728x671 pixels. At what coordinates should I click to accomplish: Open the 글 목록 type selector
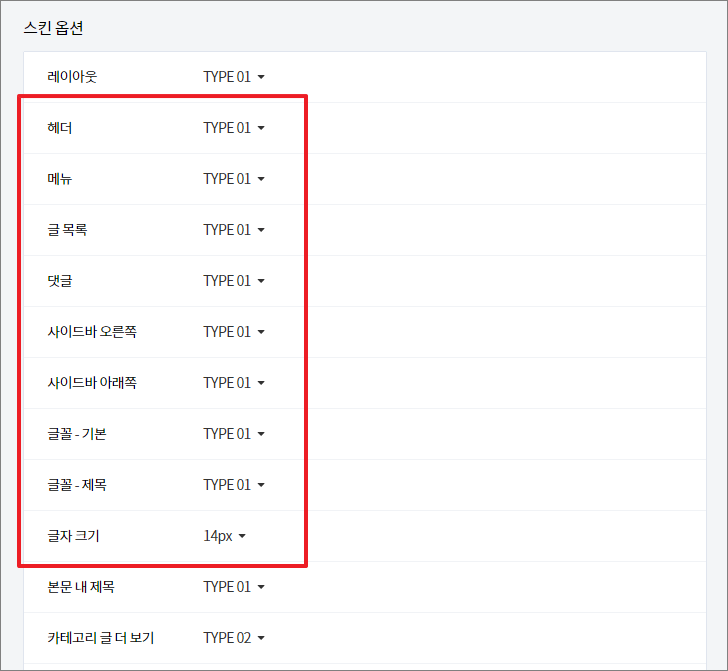point(234,230)
